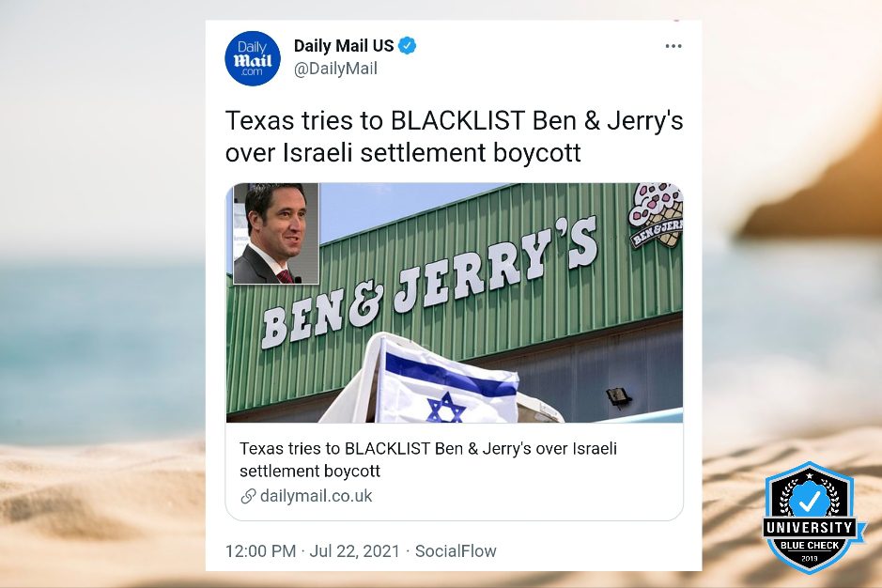The width and height of the screenshot is (882, 588).
Task: Click the inset photo of the man in suit
Action: click(276, 234)
